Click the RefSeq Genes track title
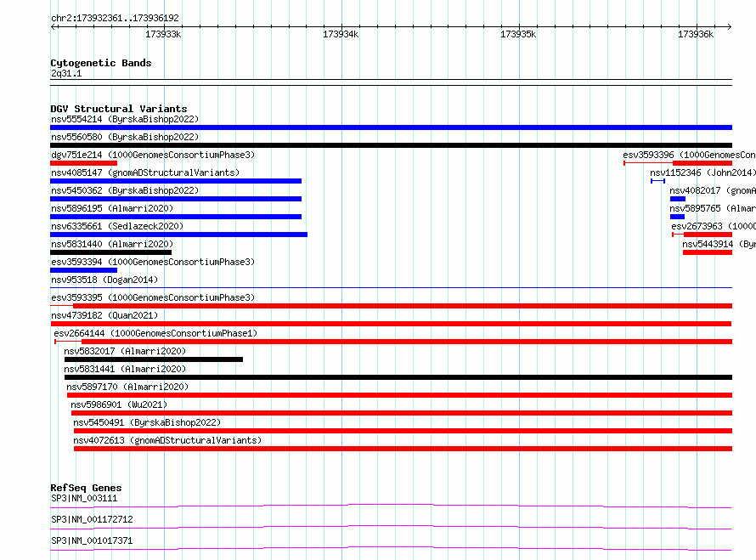The width and height of the screenshot is (756, 560). click(86, 488)
